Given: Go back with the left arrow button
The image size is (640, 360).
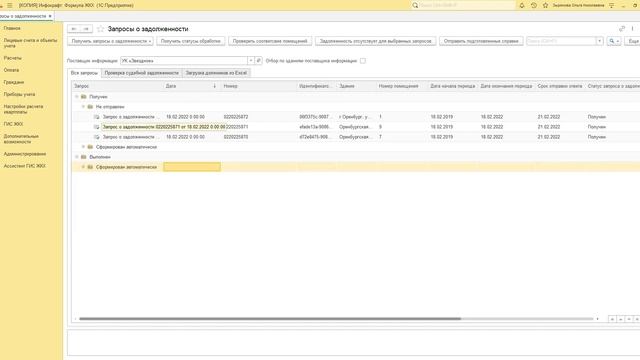Looking at the screenshot, I should pos(74,29).
